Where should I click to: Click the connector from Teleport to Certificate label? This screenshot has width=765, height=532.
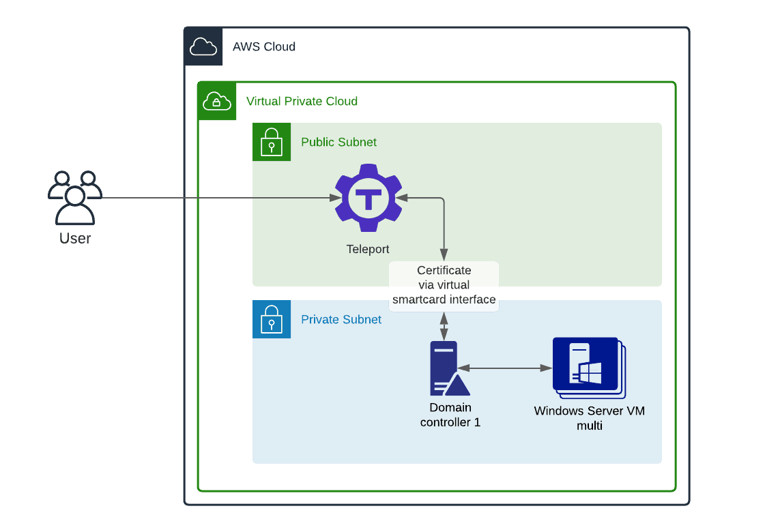(x=444, y=225)
